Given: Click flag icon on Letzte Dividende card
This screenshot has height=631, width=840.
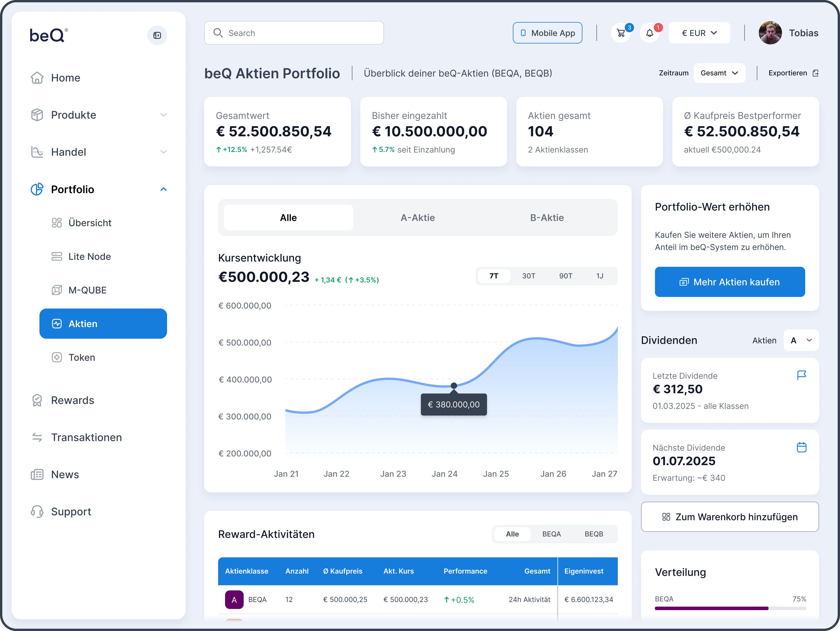Looking at the screenshot, I should pos(801,375).
